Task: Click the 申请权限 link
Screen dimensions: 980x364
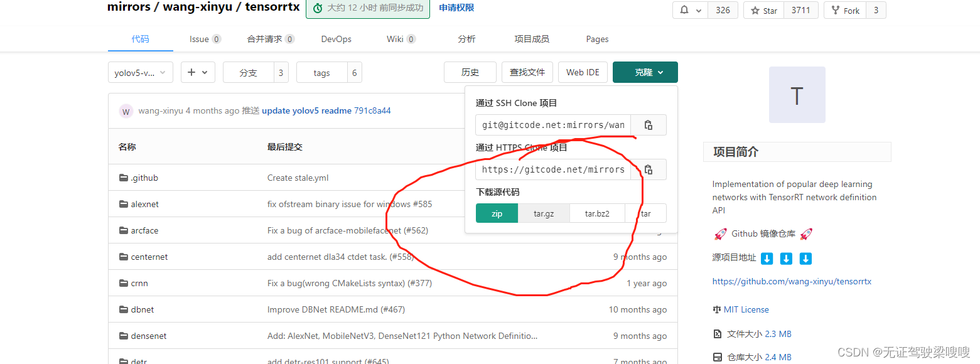Action: point(456,8)
